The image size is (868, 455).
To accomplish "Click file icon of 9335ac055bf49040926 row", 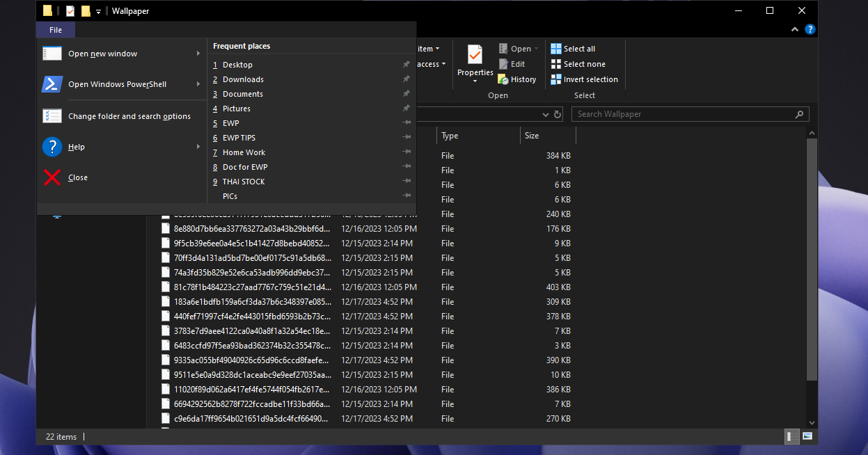I will [166, 360].
